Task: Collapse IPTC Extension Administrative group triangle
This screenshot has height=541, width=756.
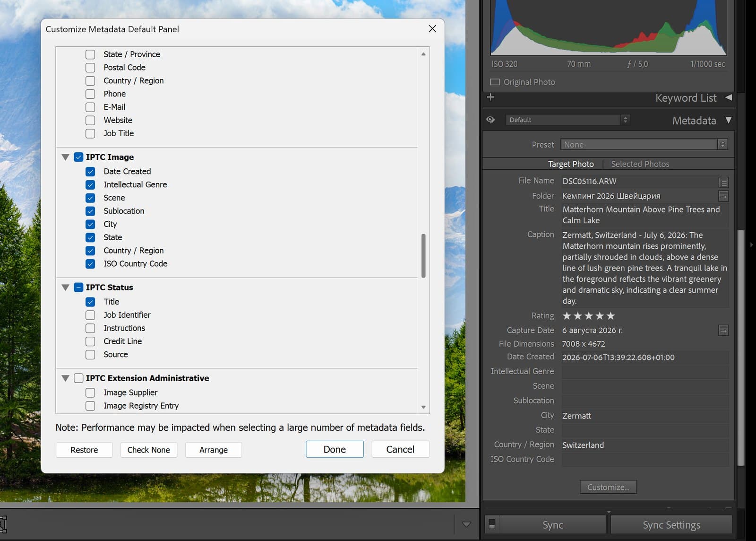Action: [x=66, y=378]
